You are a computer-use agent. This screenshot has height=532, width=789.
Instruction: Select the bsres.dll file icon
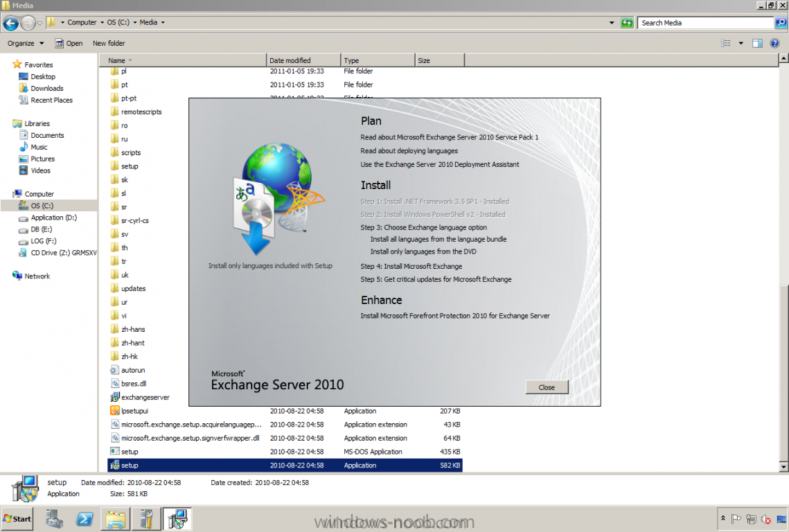pyautogui.click(x=115, y=383)
